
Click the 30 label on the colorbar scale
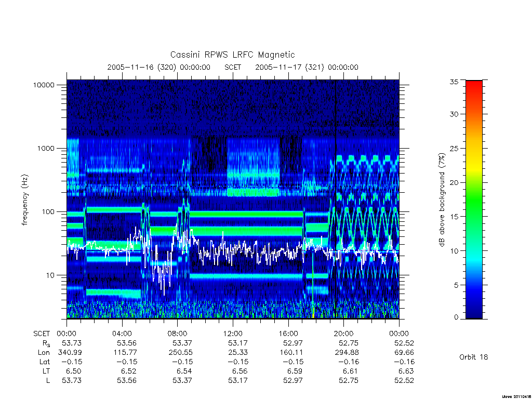point(454,114)
